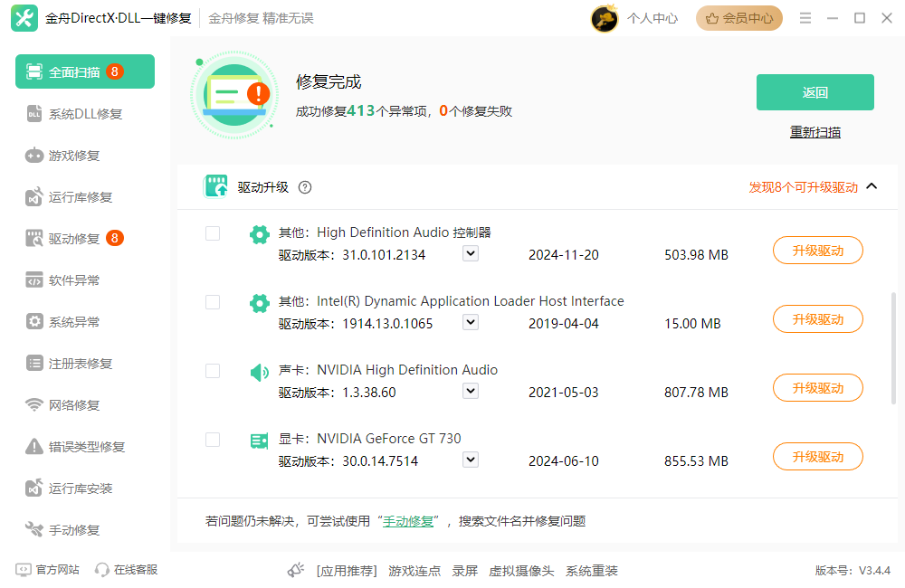
Task: Click the 驱动升级 section icon
Action: (215, 186)
